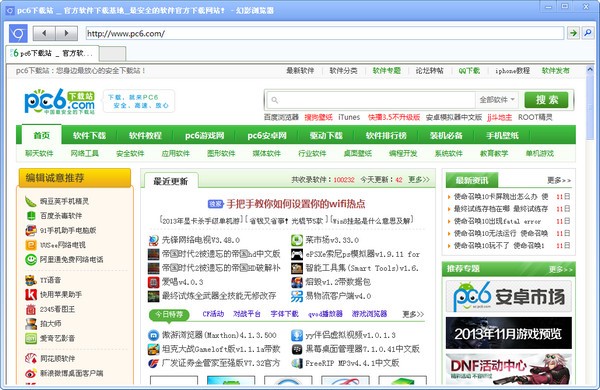The image size is (600, 390).
Task: Click the 傲游浏览器 Maxthon icon
Action: pyautogui.click(x=153, y=335)
